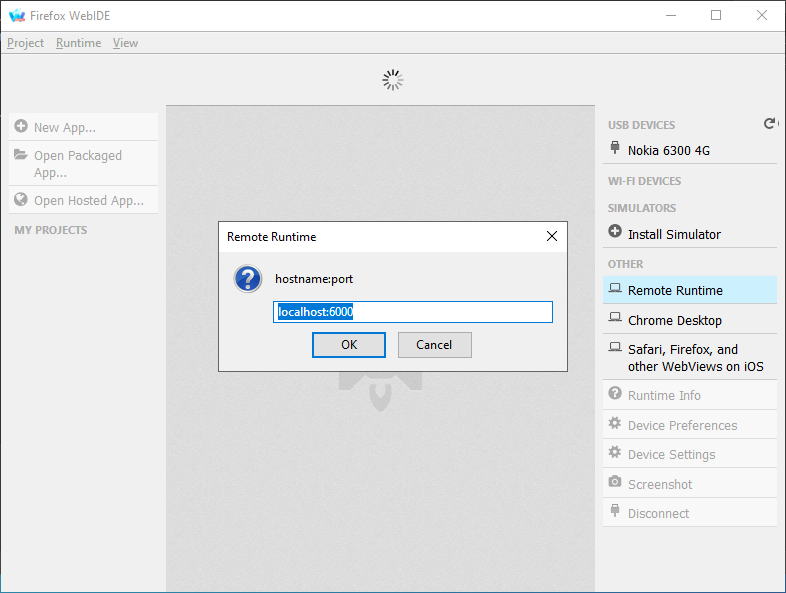The width and height of the screenshot is (786, 593).
Task: Click Device Preferences label
Action: click(682, 426)
